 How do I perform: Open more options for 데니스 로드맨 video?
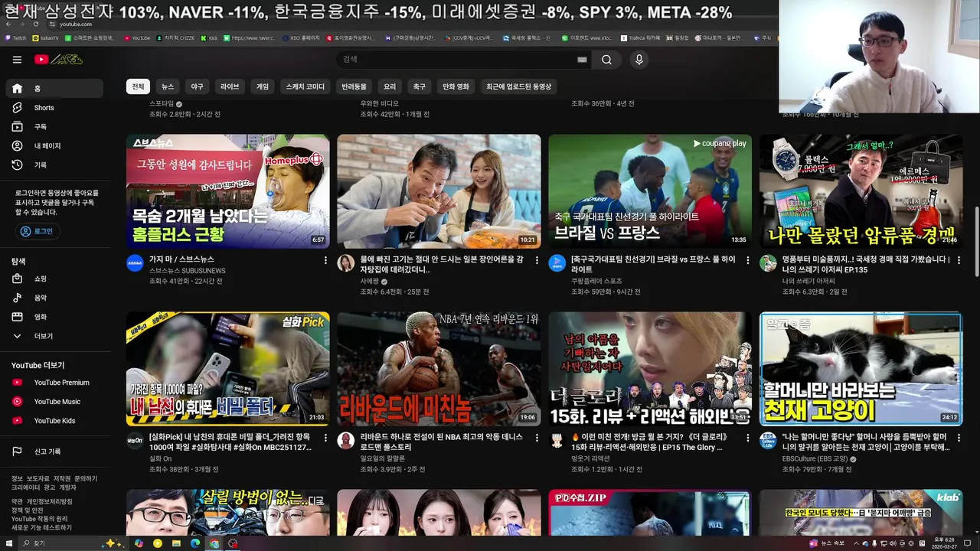tap(536, 438)
